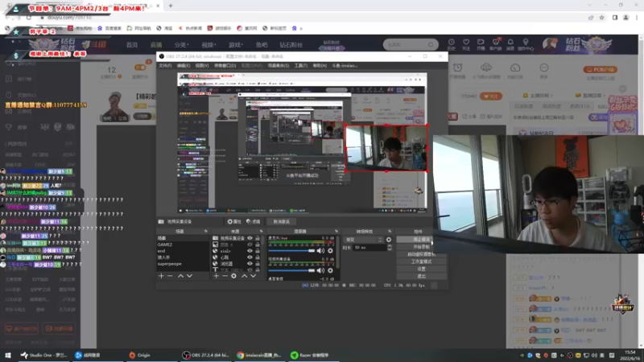Click 取消激活 button above scenes panel

coord(281,222)
